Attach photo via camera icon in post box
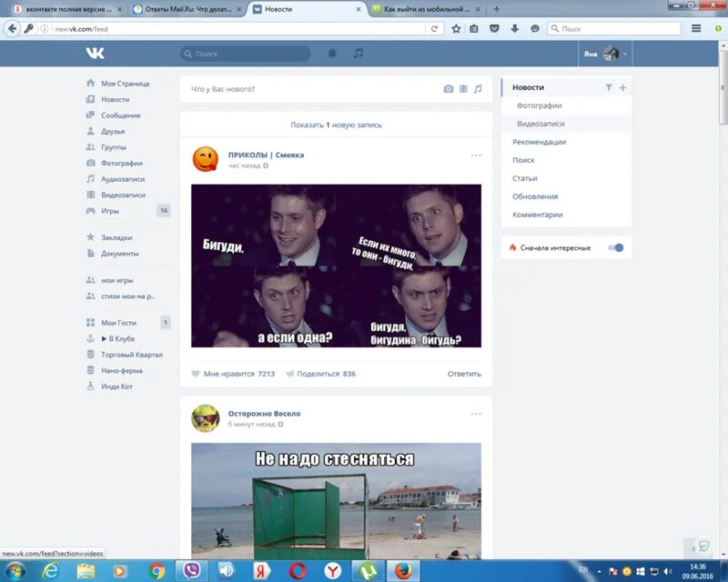The image size is (728, 582). coord(448,88)
